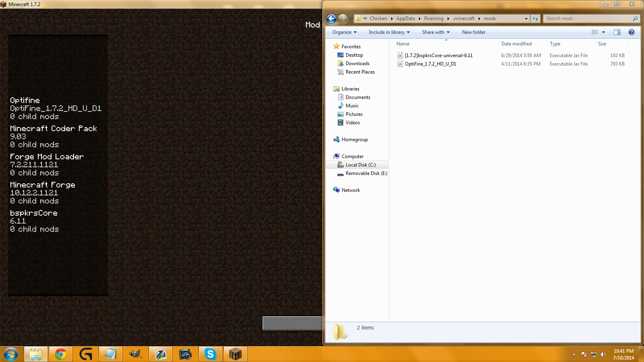Click the volume speaker tray icon
The image size is (644, 362).
[x=603, y=354]
